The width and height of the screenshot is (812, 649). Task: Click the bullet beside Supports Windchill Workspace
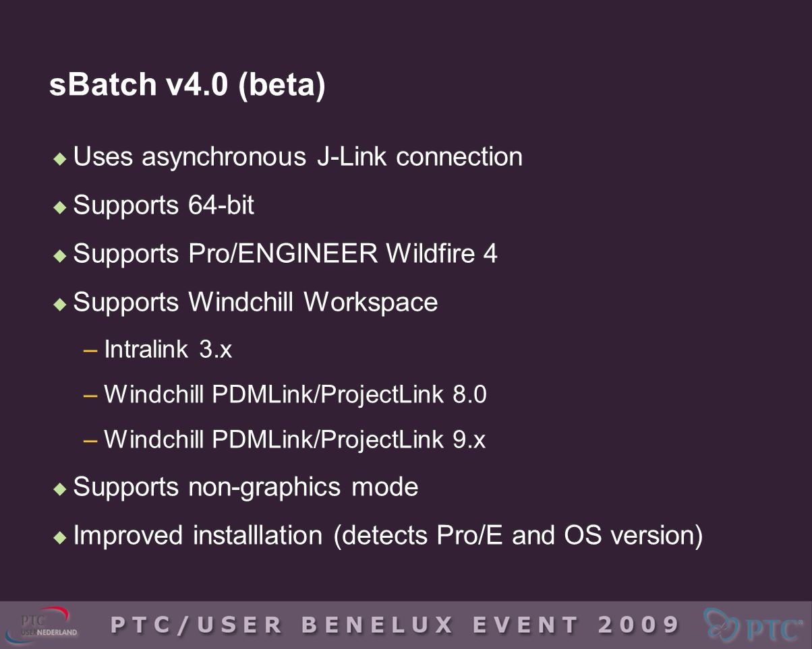[60, 305]
